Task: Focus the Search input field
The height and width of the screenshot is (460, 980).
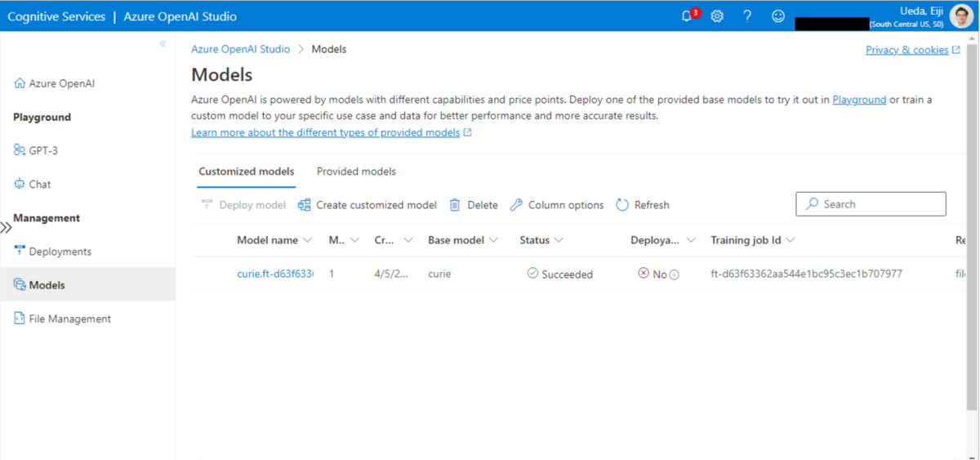Action: (x=871, y=204)
